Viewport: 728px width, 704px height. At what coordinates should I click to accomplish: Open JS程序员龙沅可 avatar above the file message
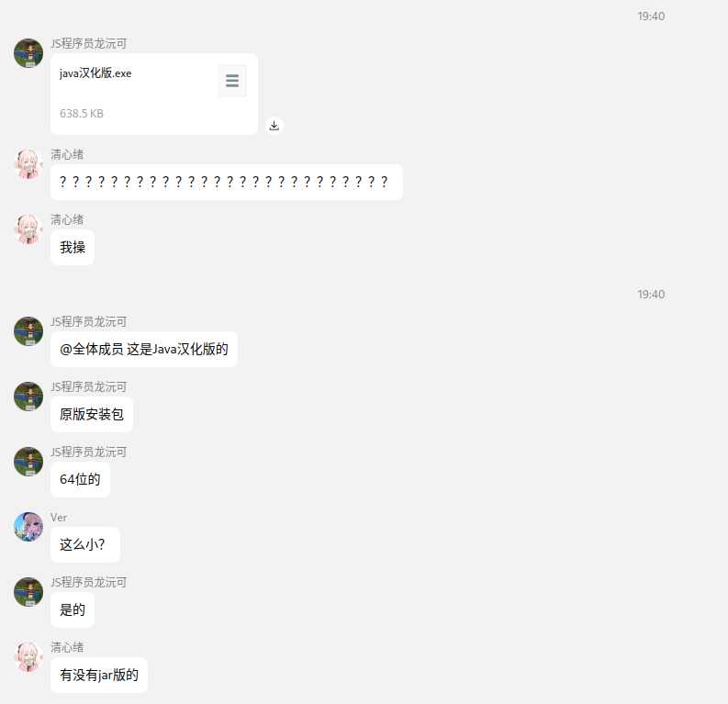point(28,53)
